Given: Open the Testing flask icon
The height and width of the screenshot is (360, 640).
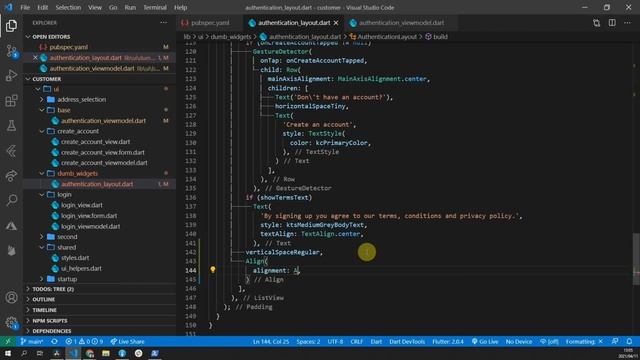Looking at the screenshot, I should (11, 126).
